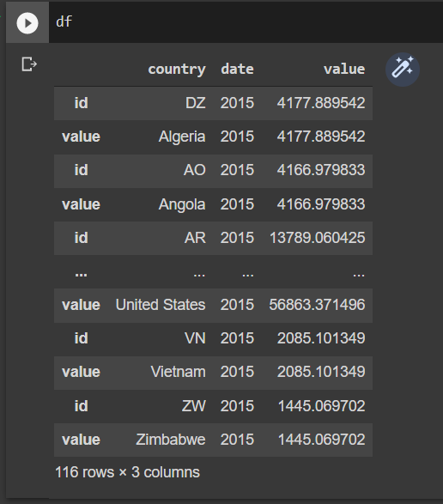
Task: Select the date column header
Action: [237, 69]
